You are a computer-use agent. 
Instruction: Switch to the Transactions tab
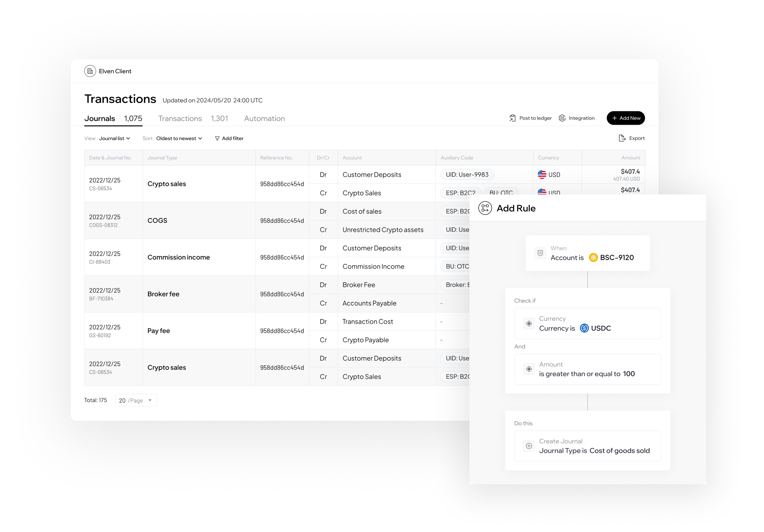click(x=193, y=119)
